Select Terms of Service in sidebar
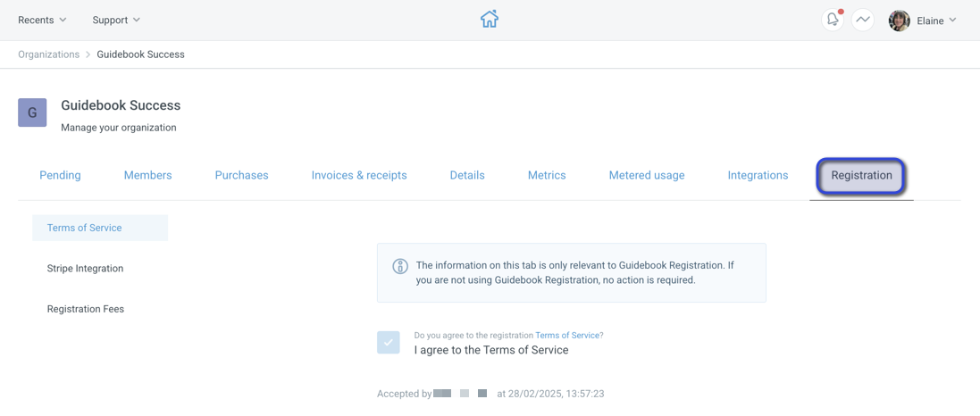Image resolution: width=980 pixels, height=416 pixels. coord(100,228)
